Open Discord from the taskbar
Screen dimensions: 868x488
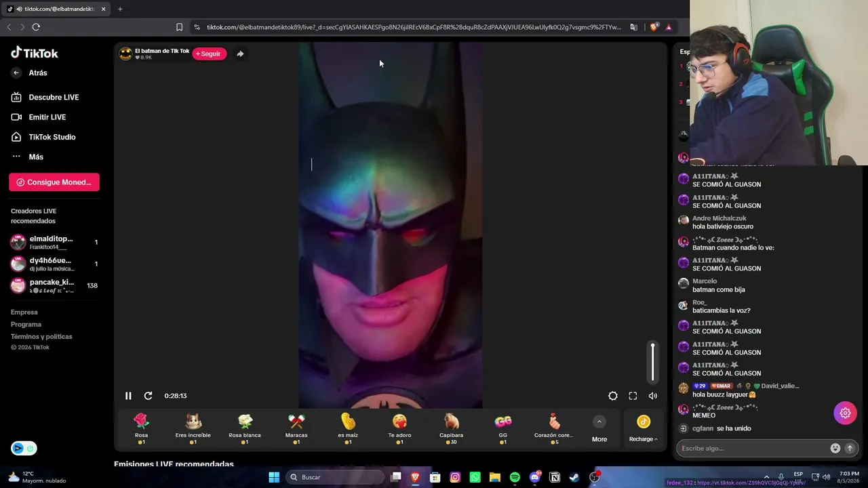535,477
